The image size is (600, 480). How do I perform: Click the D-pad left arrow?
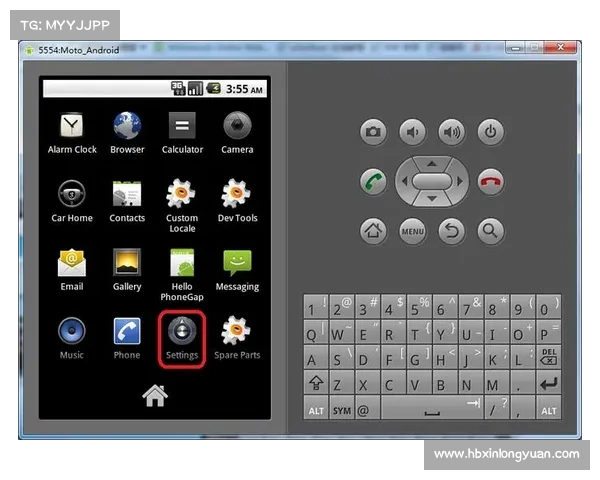(x=404, y=181)
